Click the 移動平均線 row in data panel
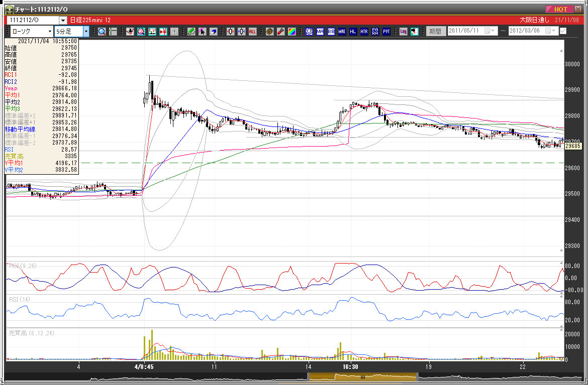The height and width of the screenshot is (385, 588). [x=41, y=129]
